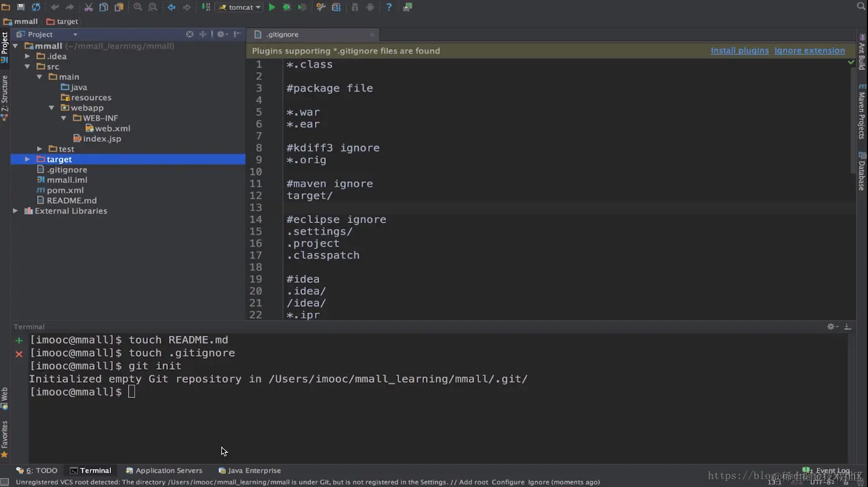This screenshot has height=487, width=868.
Task: Navigate Forward with right arrow icon
Action: click(x=187, y=7)
